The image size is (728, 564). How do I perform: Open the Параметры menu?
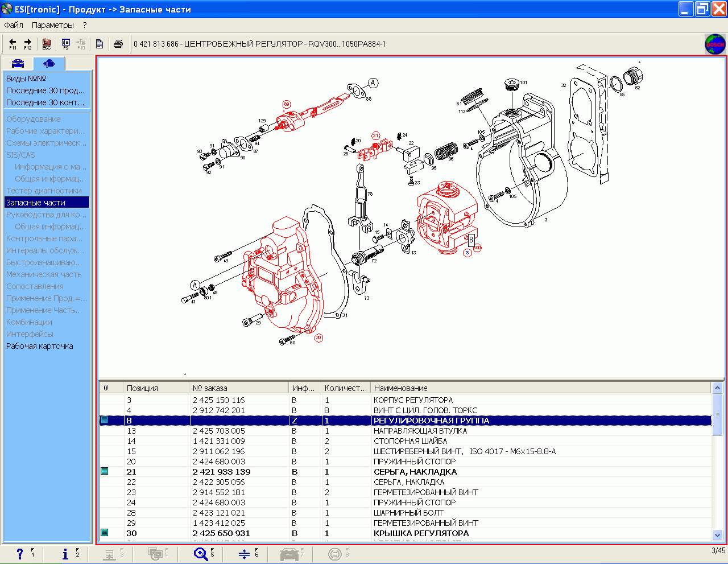(53, 25)
